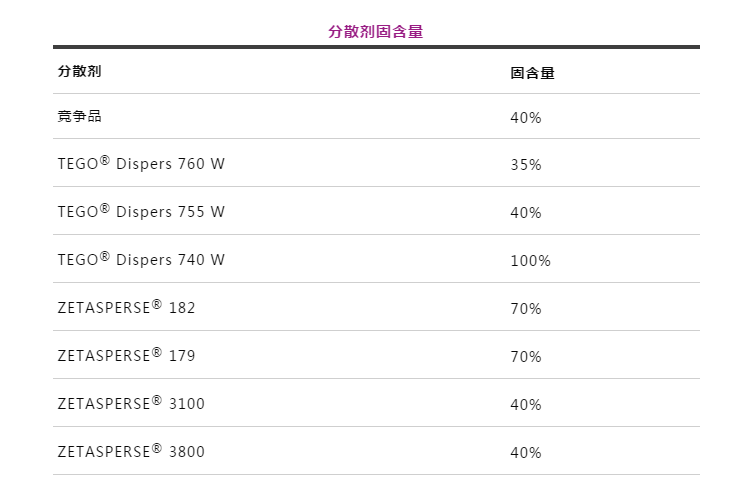Select the 35% solid content value

click(525, 165)
